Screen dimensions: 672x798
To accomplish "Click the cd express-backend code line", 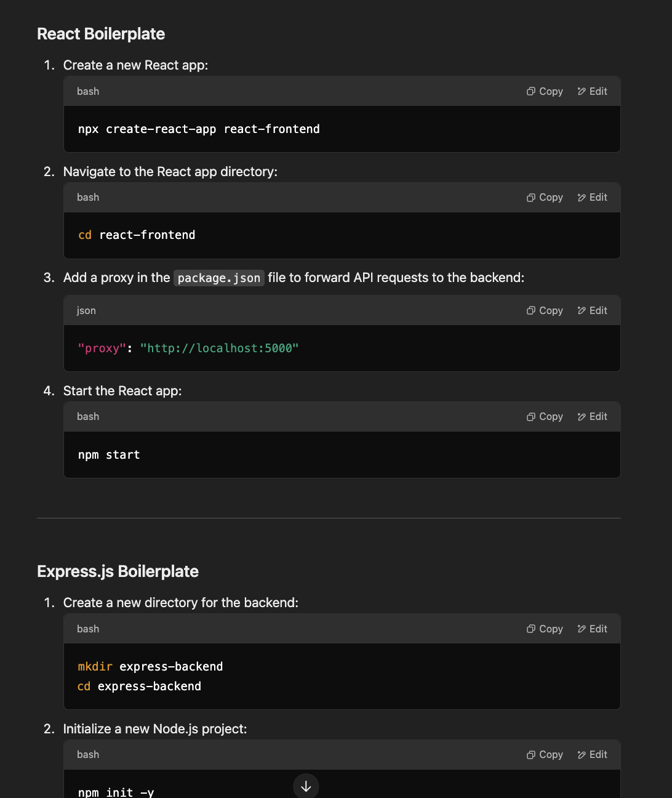I will point(139,687).
